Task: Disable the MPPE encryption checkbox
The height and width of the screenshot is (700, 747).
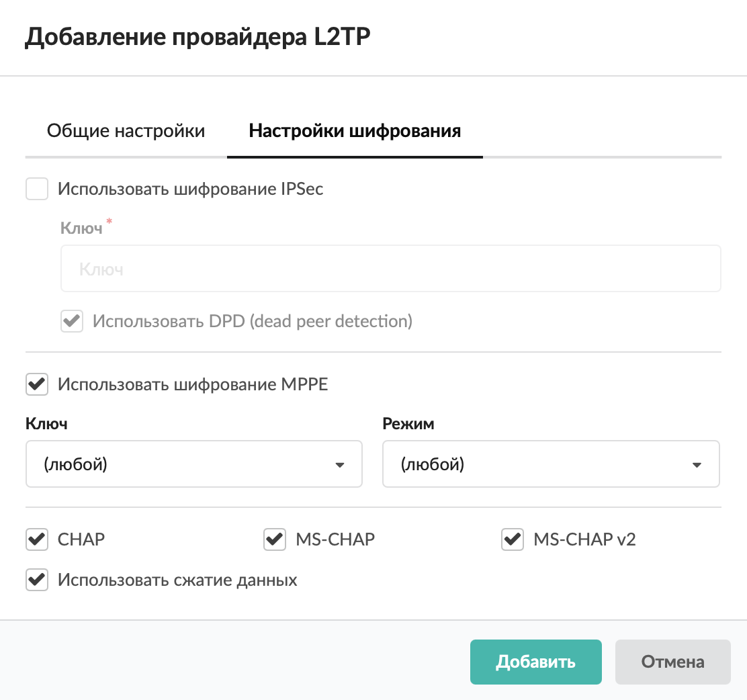Action: (37, 385)
